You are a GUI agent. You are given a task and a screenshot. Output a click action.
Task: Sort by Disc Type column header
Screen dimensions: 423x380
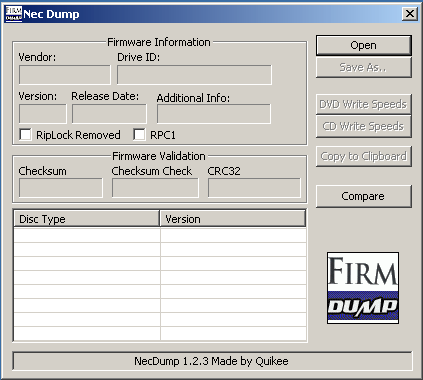point(87,219)
